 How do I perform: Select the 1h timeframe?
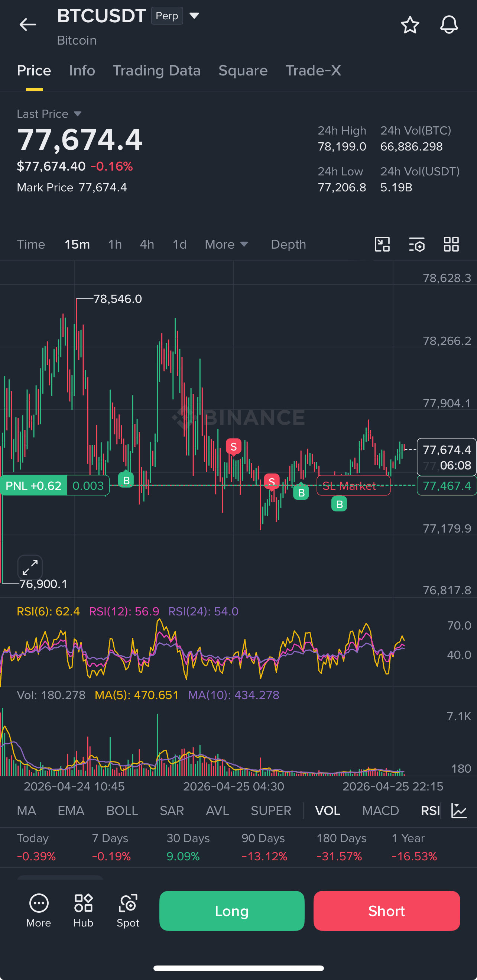coord(115,244)
